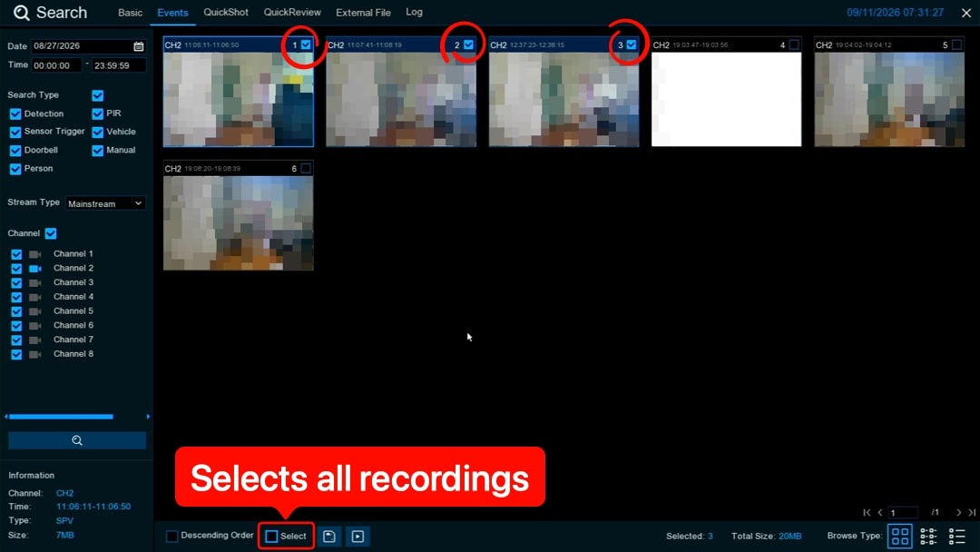Toggle the PIR search type checkbox
The image size is (980, 552).
pos(97,113)
